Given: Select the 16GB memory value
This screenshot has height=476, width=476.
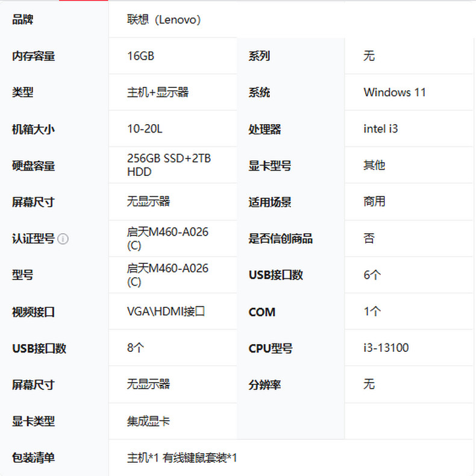Looking at the screenshot, I should pyautogui.click(x=140, y=56).
